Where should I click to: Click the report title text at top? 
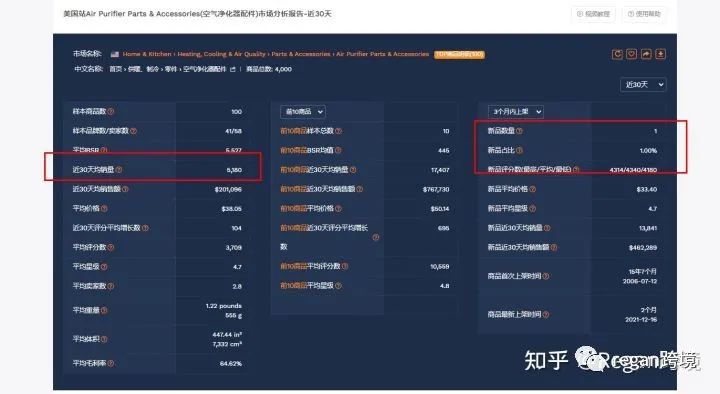[197, 14]
